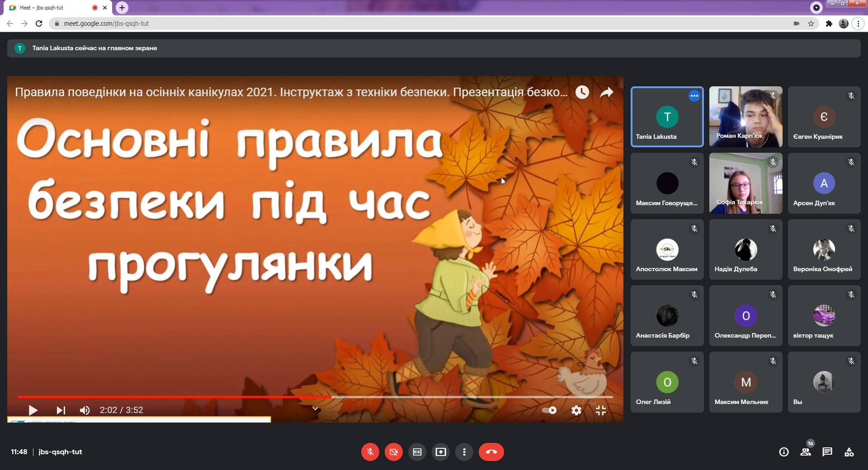Image resolution: width=868 pixels, height=470 pixels.
Task: Click Апостолюк Максим SK avatar
Action: [667, 249]
